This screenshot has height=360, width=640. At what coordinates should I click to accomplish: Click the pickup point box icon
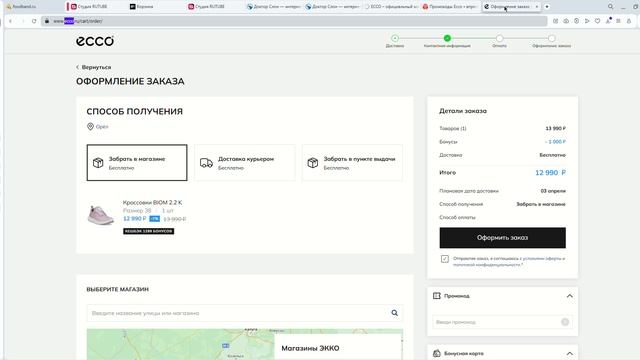313,163
